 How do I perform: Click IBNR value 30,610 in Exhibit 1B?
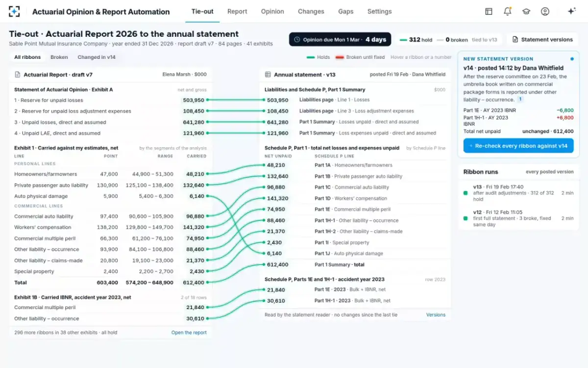coord(195,319)
